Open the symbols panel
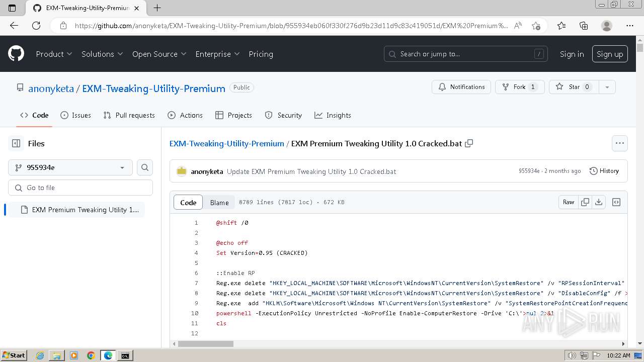The image size is (644, 362). (x=616, y=202)
